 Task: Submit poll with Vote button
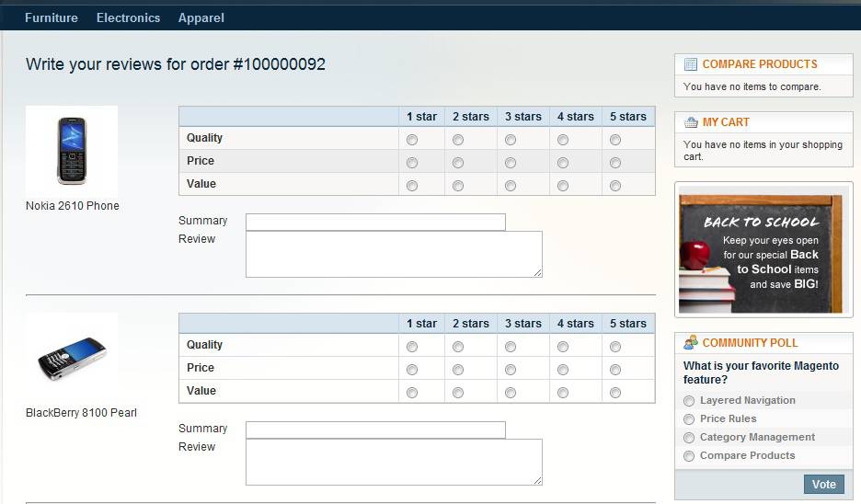pos(823,485)
